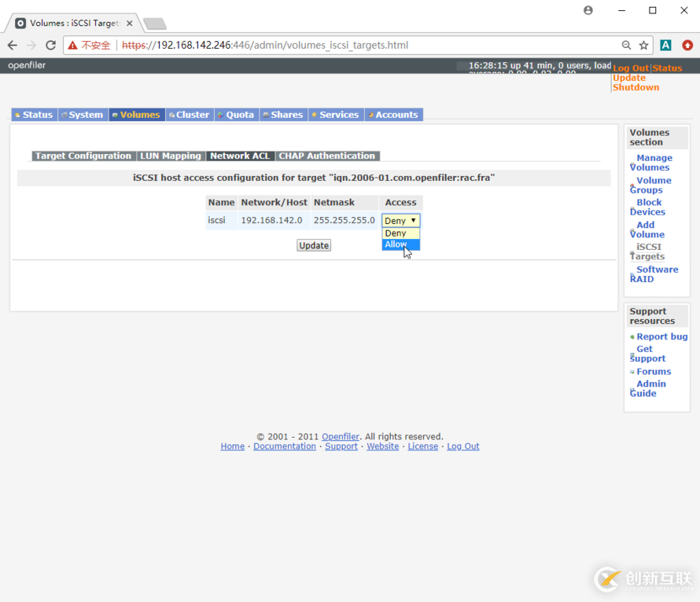The image size is (700, 602).
Task: Click Shutdown in the top header
Action: click(636, 87)
